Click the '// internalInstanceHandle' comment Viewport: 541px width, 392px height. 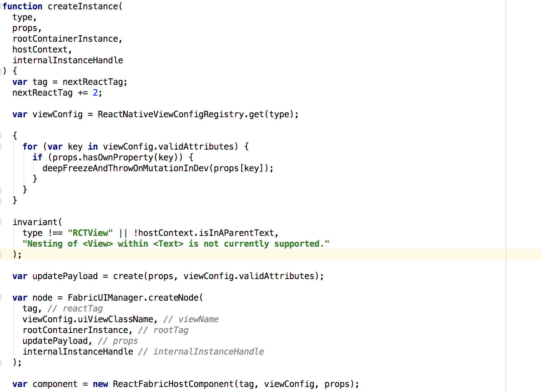[201, 352]
